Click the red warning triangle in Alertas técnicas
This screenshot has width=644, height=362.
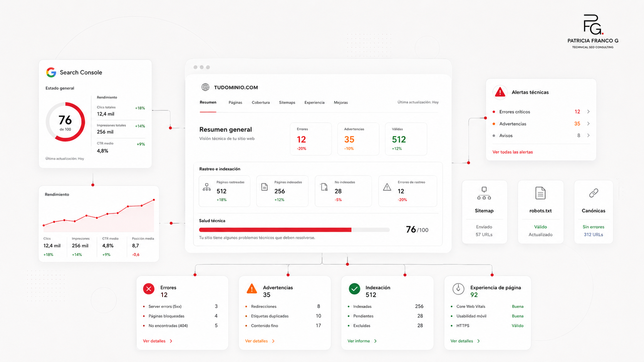tap(500, 92)
